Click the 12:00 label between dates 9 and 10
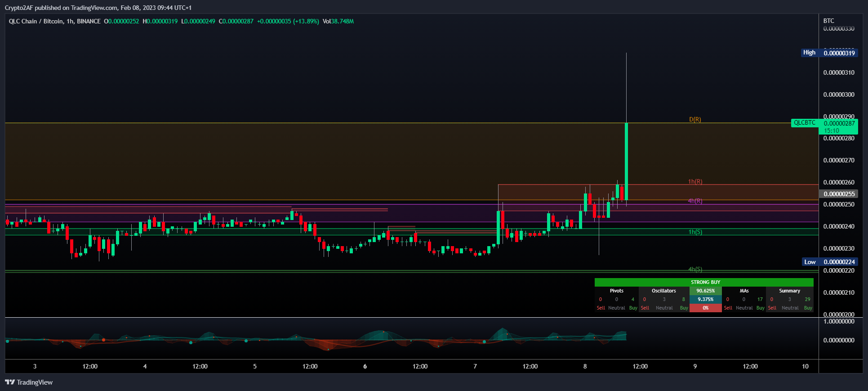The width and height of the screenshot is (868, 391). point(750,366)
